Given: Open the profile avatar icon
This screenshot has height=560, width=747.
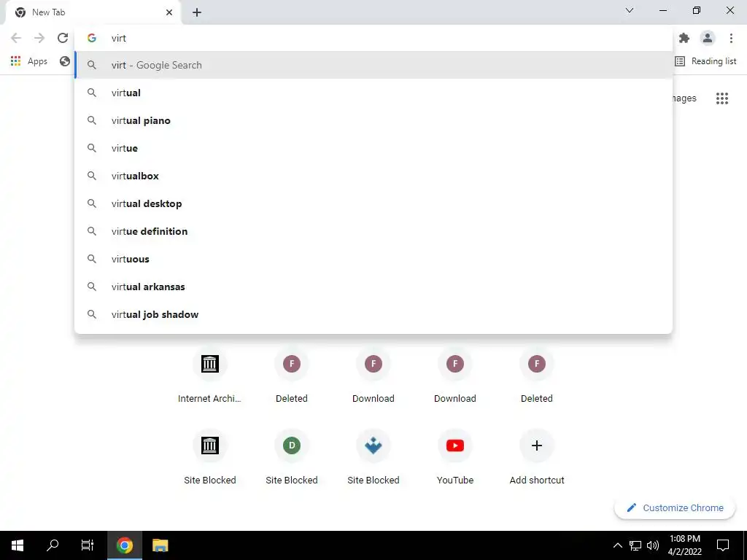Looking at the screenshot, I should click(708, 38).
